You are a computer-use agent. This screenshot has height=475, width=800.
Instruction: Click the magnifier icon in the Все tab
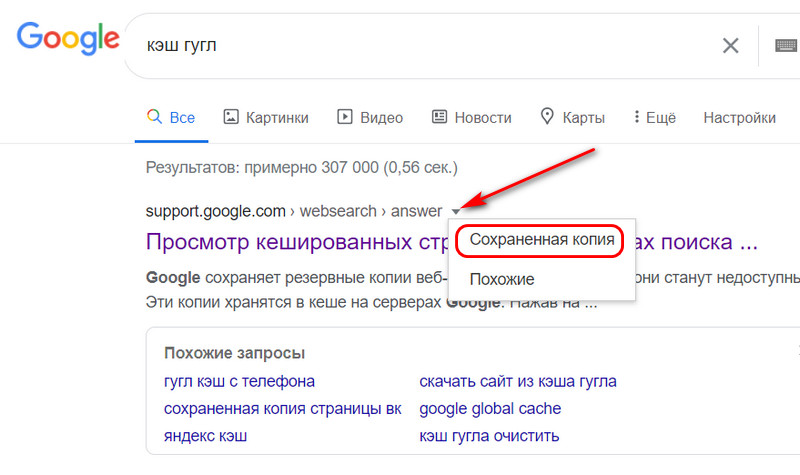154,116
